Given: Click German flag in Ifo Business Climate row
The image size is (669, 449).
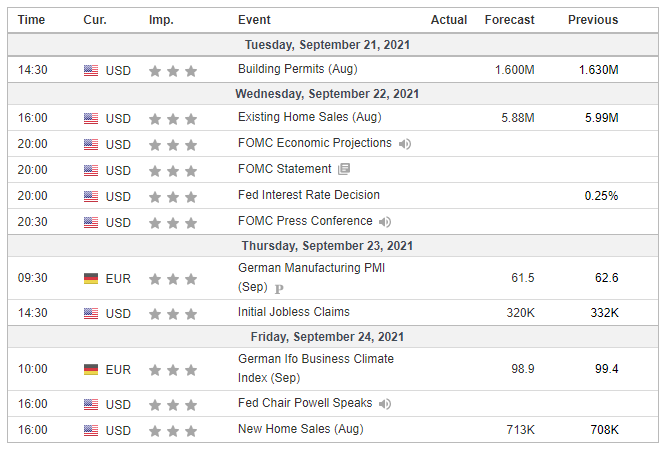Looking at the screenshot, I should tap(91, 370).
